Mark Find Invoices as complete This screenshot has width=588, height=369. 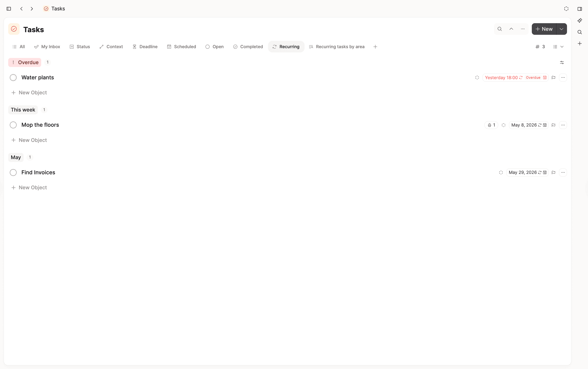(13, 173)
